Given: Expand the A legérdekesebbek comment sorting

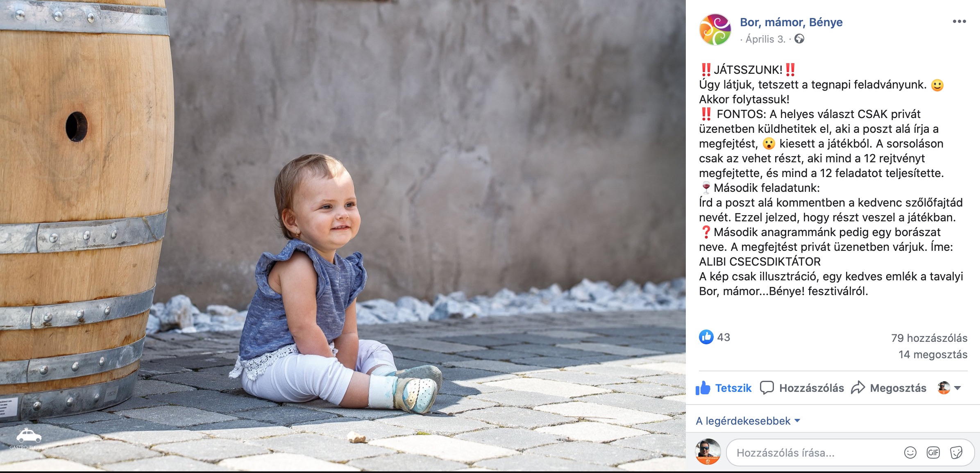Looking at the screenshot, I should pyautogui.click(x=748, y=421).
